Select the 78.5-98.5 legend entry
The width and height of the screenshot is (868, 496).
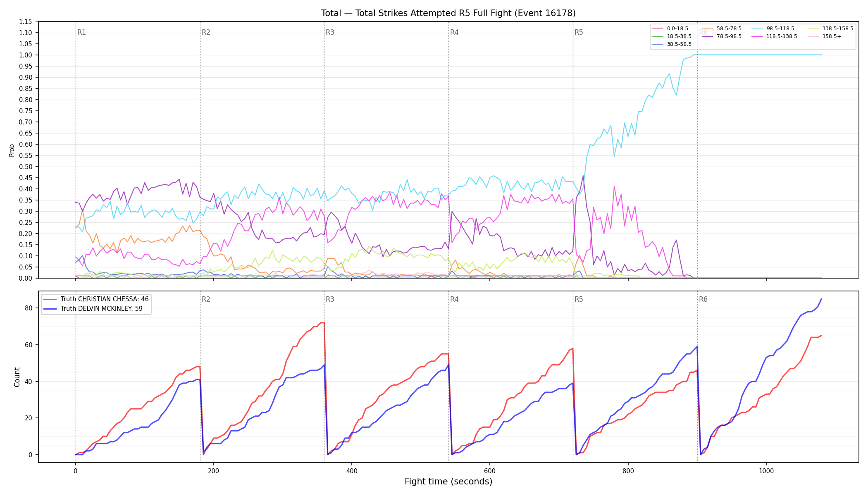click(x=722, y=36)
